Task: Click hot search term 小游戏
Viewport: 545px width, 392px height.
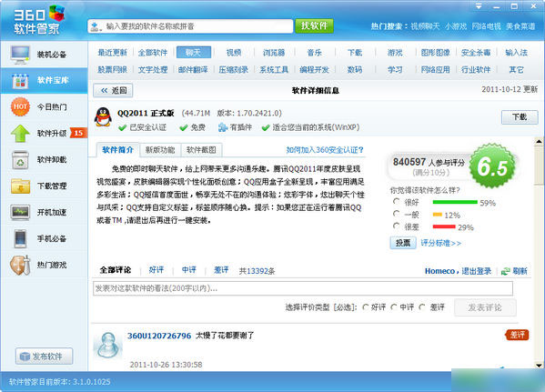Action: (x=456, y=26)
